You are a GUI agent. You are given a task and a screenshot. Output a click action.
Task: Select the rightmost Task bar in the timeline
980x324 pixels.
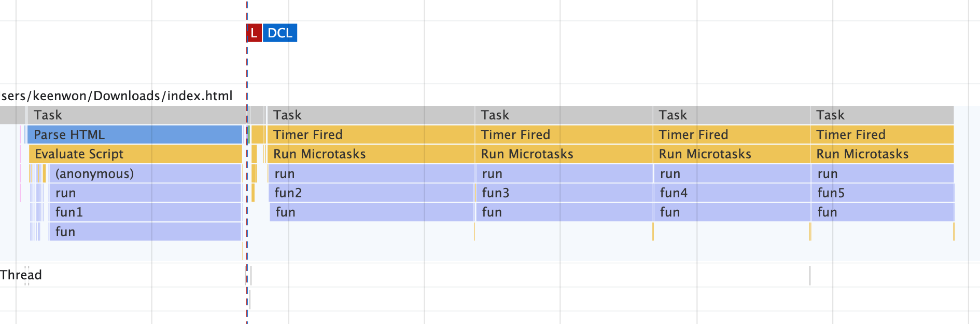[881, 115]
